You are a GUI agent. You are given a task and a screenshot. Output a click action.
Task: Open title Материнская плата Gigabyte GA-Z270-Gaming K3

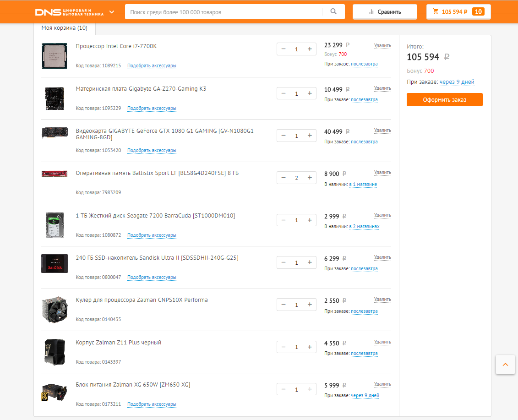141,89
